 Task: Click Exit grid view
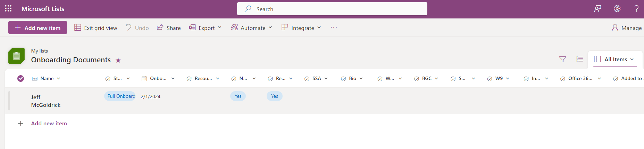pos(96,28)
